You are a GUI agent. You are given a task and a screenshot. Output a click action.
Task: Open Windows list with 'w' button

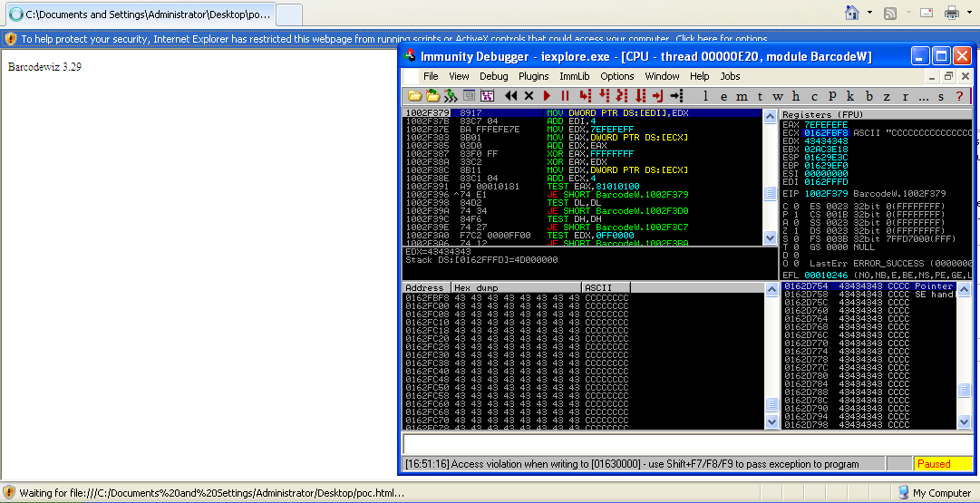point(778,96)
